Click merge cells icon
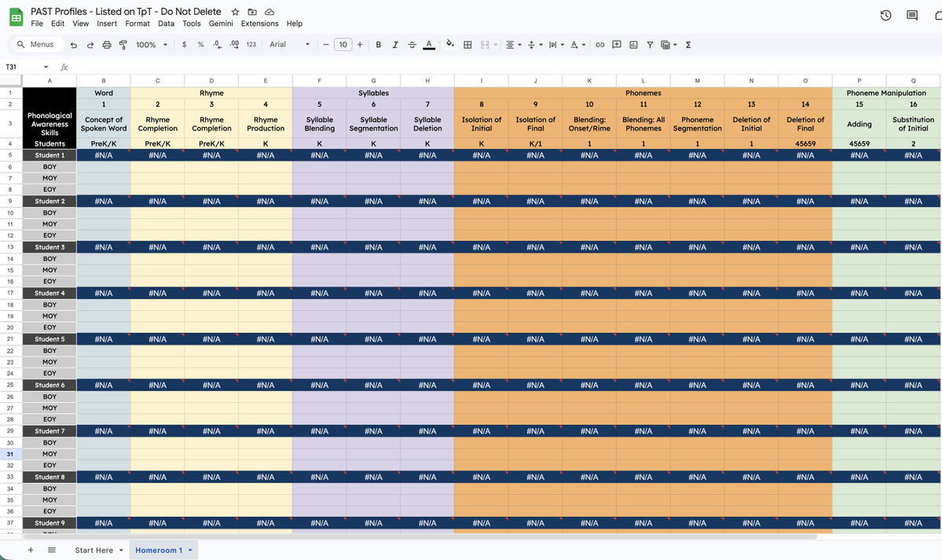Viewport: 942px width, 560px height. (485, 45)
